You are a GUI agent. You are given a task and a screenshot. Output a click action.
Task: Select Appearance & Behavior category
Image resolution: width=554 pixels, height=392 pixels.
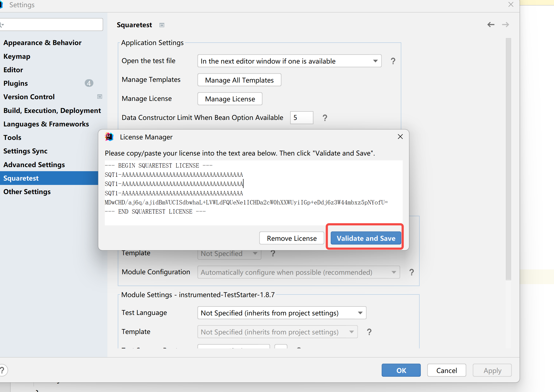point(42,43)
